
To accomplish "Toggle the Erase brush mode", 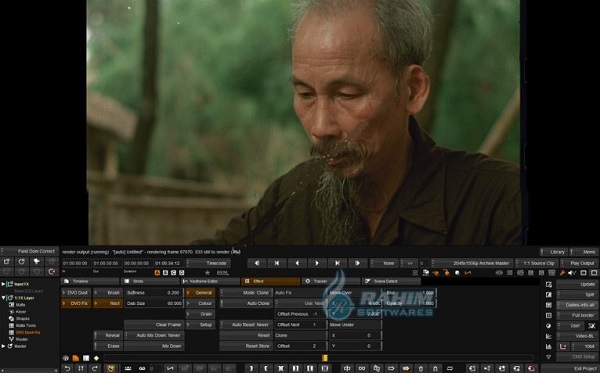I will tap(109, 346).
